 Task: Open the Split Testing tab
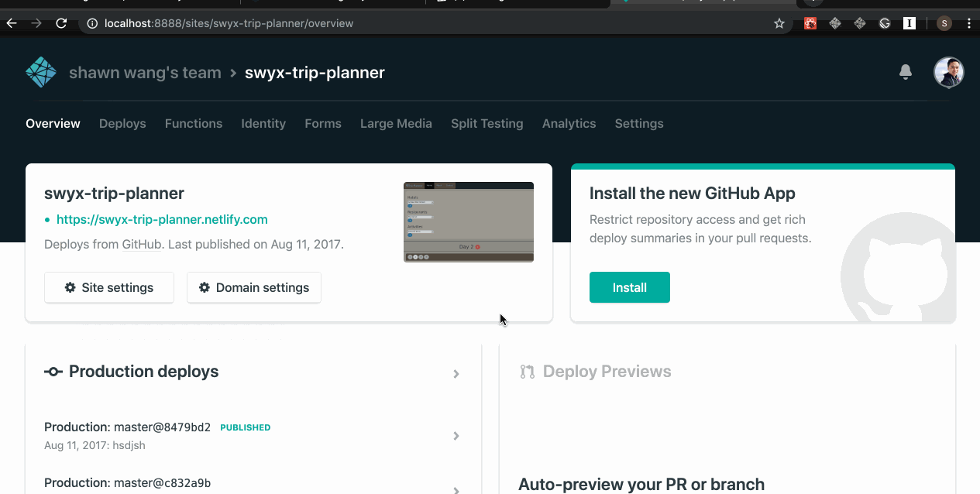pos(487,123)
